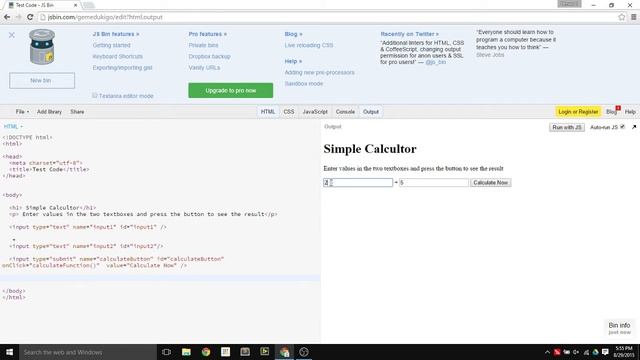
Task: Open the Bin info panel
Action: click(x=619, y=328)
